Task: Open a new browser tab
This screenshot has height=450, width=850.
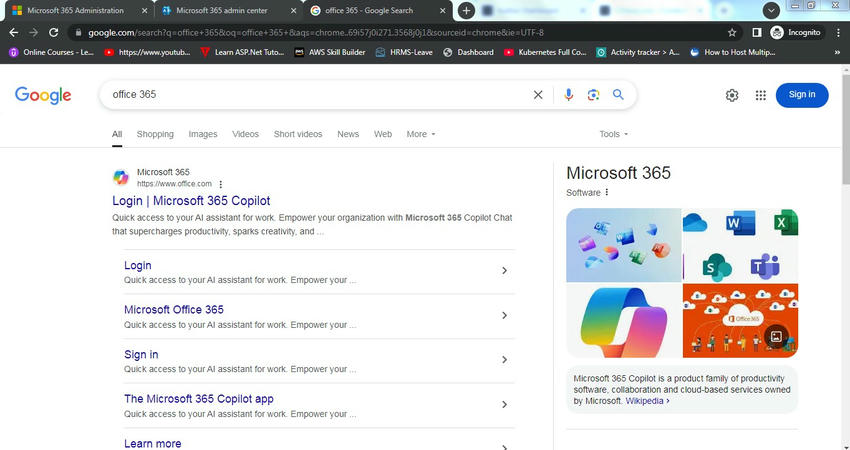Action: [x=466, y=10]
